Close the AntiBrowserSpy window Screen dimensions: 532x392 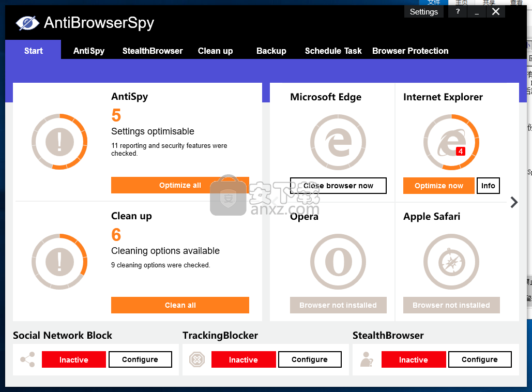[496, 11]
